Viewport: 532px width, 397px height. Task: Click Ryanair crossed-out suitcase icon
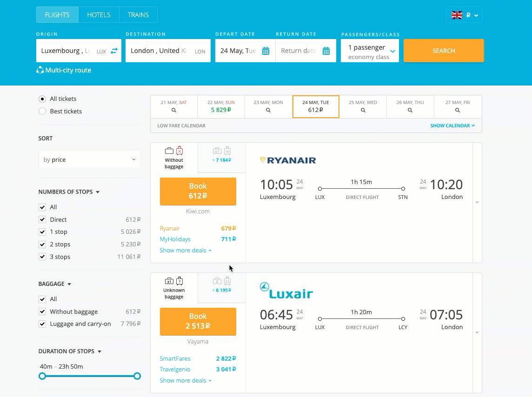click(180, 151)
